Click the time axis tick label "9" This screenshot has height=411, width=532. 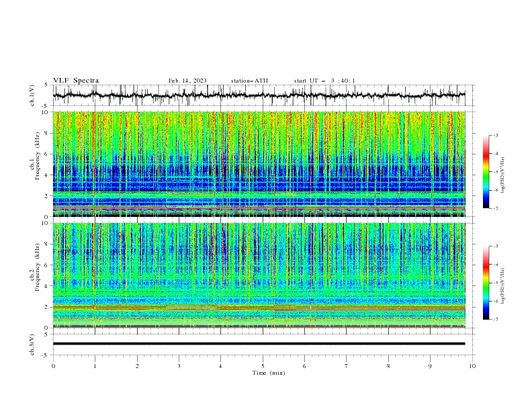[x=430, y=366]
